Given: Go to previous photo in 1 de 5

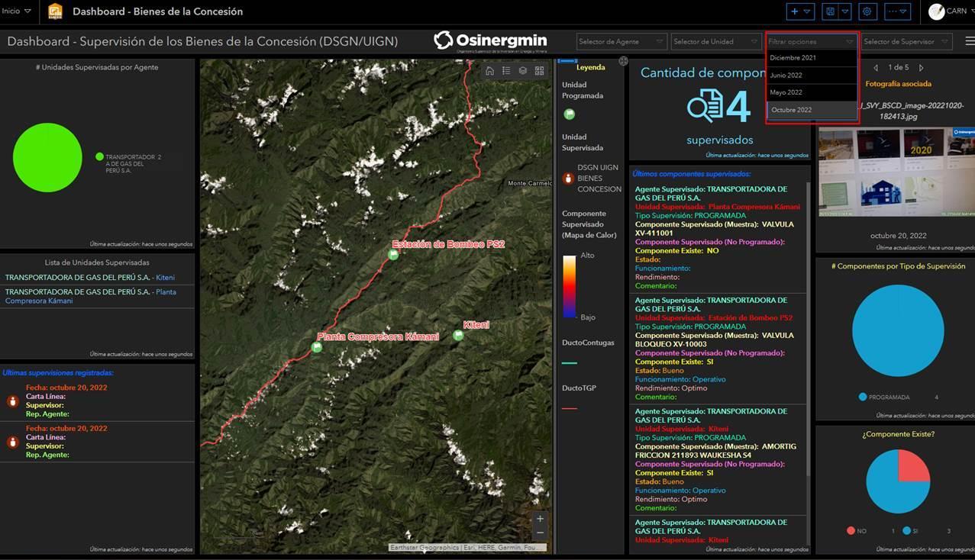Looking at the screenshot, I should click(876, 68).
